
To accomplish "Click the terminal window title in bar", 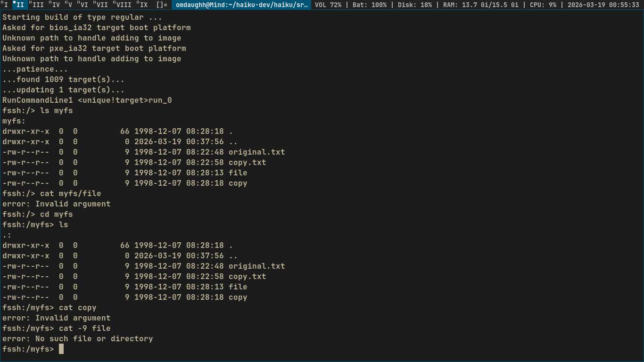I will pyautogui.click(x=242, y=5).
